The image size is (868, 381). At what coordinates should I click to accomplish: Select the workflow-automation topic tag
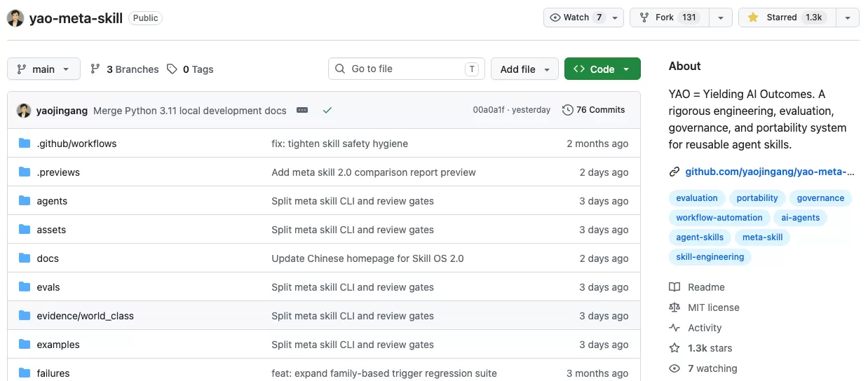719,218
